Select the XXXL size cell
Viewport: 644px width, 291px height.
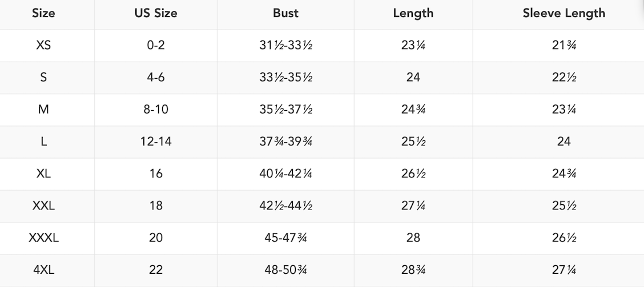point(43,237)
